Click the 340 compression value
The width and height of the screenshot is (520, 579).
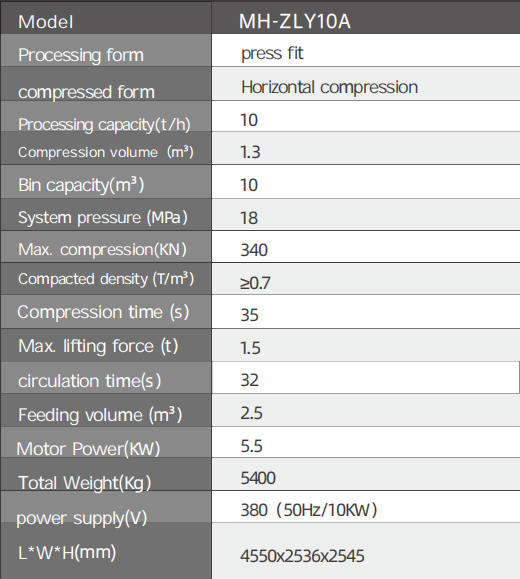pos(254,250)
